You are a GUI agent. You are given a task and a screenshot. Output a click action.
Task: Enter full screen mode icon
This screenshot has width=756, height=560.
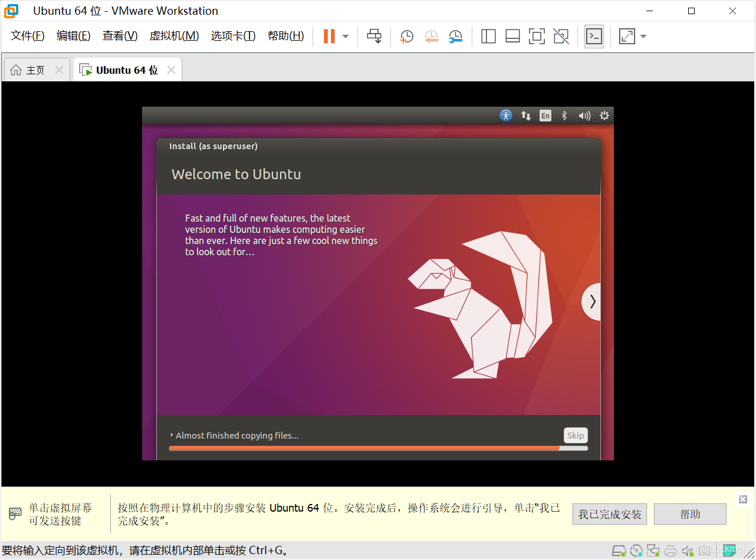point(537,37)
